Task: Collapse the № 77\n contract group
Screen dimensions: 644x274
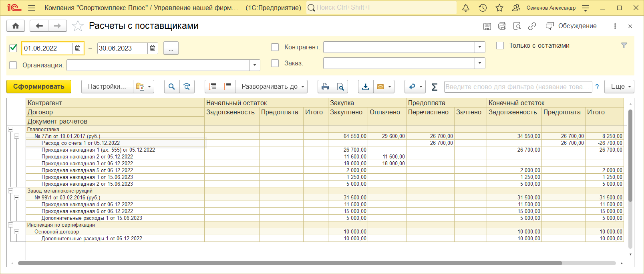Action: pos(17,136)
